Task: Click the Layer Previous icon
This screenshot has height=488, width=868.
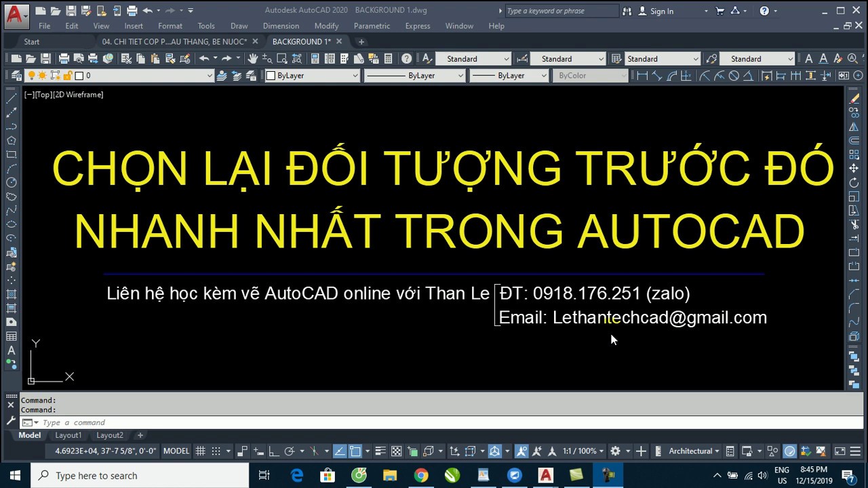Action: click(x=236, y=75)
